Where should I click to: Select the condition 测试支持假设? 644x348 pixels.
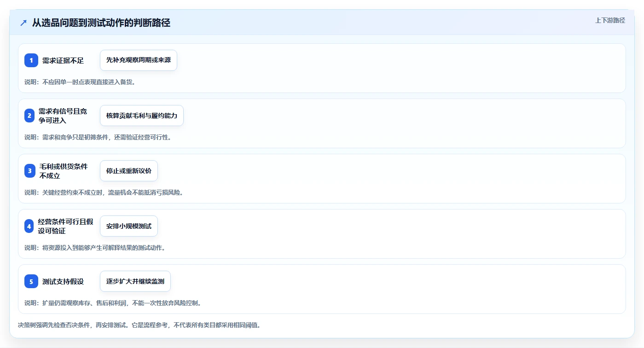pos(63,281)
